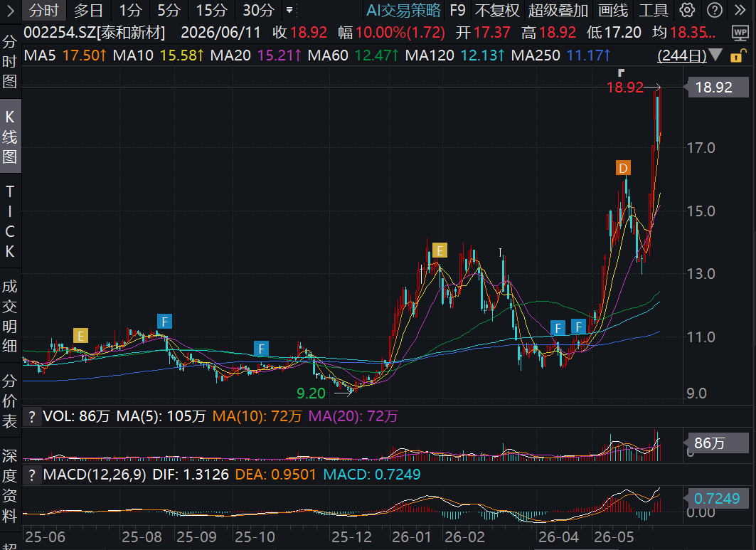The image size is (756, 550).
Task: Click the blue F marker near 25-08
Action: click(165, 322)
